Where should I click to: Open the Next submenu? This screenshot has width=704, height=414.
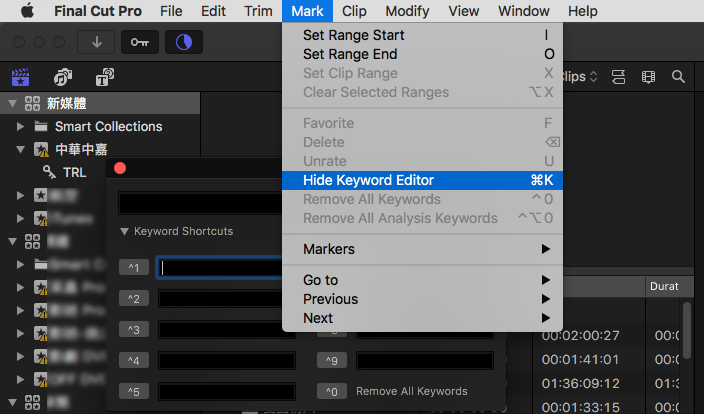[422, 318]
